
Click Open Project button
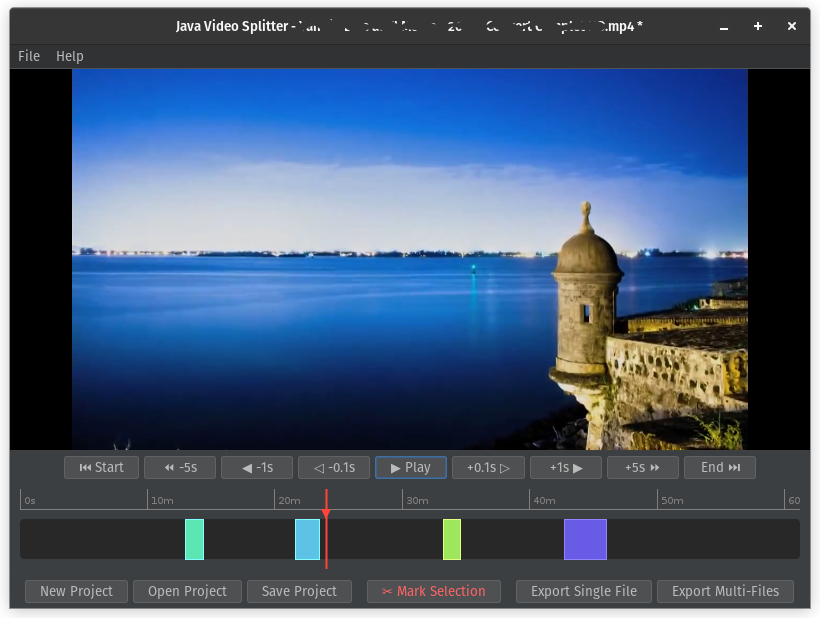pyautogui.click(x=187, y=591)
